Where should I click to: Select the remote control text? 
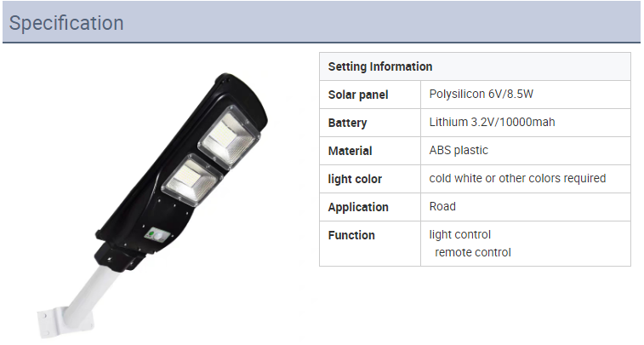(473, 252)
